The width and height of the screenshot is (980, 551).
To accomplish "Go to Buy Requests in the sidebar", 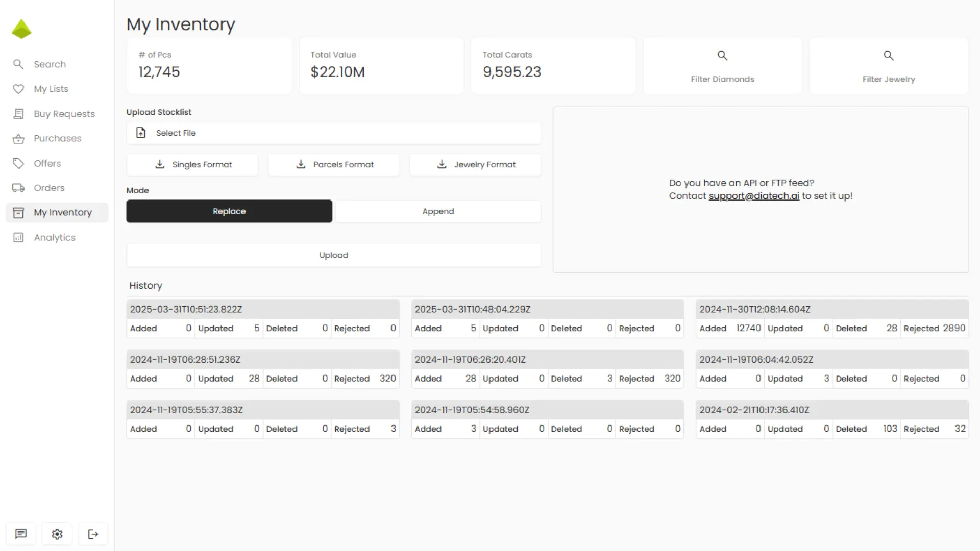I will tap(64, 114).
